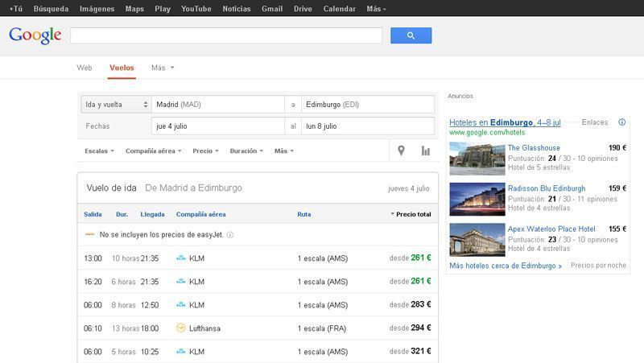The width and height of the screenshot is (644, 363).
Task: Click the Google search text box
Action: (x=226, y=35)
